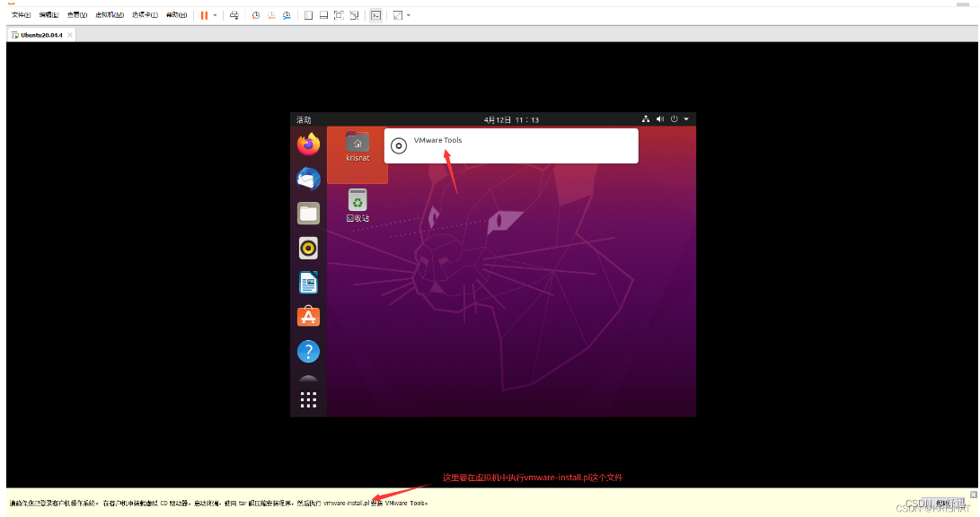Open LibreOffice Writer from the dock
This screenshot has width=980, height=517.
pyautogui.click(x=308, y=282)
